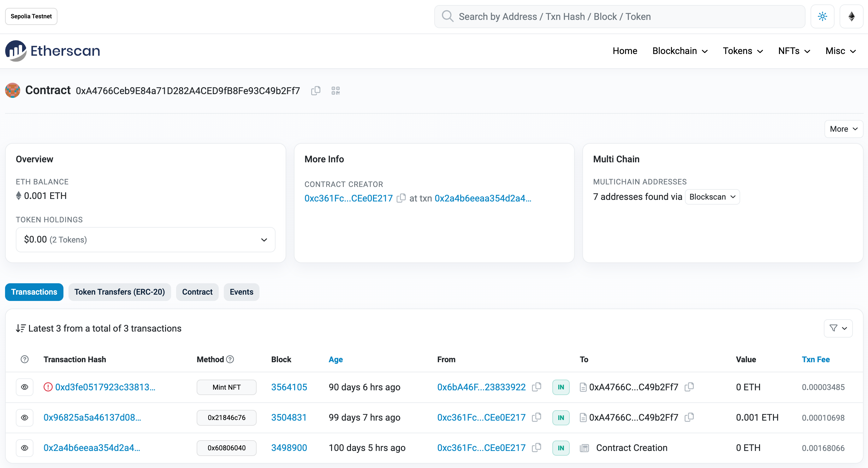Viewport: 868px width, 468px height.
Task: Expand the Token Holdings dropdown
Action: tap(145, 240)
